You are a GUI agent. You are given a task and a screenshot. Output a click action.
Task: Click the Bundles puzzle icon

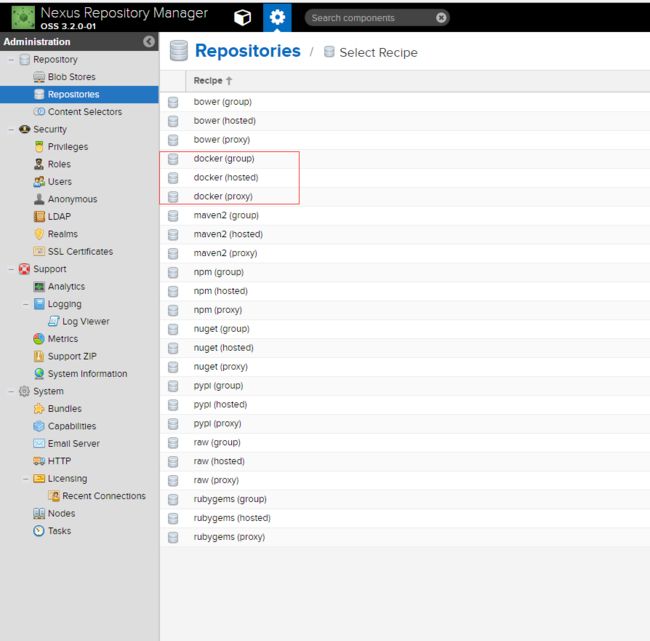click(39, 409)
